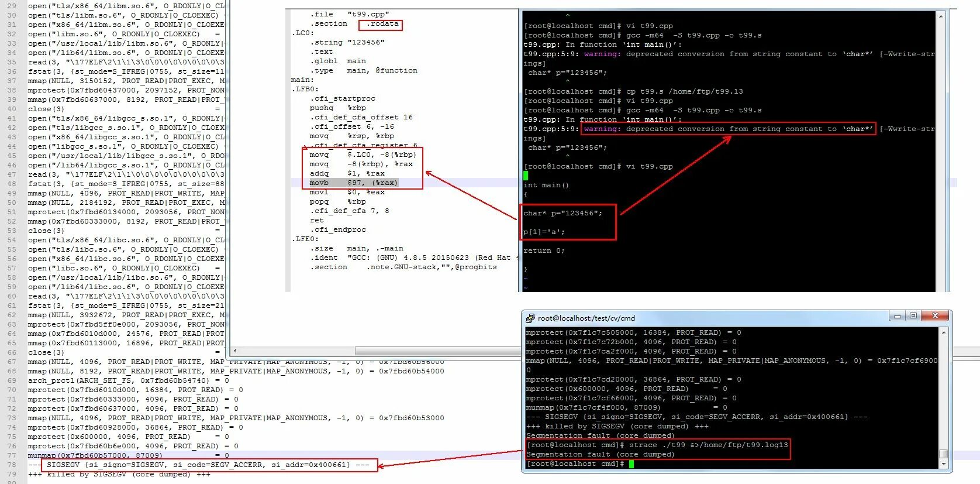Click the '.LFB0:' label
980x484 pixels.
coord(305,89)
